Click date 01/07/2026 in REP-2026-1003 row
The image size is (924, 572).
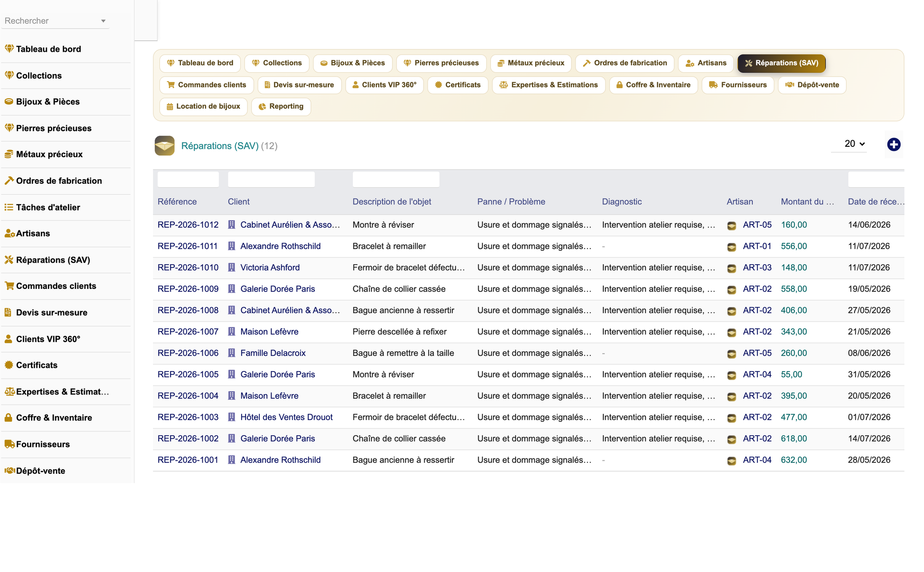[x=869, y=417]
